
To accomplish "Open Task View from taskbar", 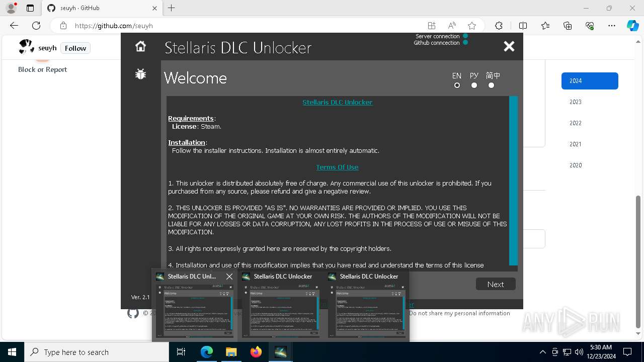I will [181, 352].
